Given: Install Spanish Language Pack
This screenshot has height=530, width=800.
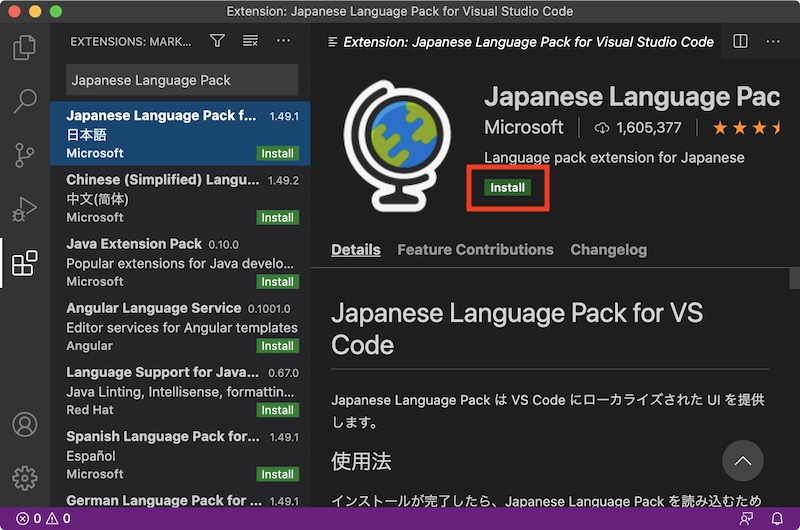Looking at the screenshot, I should click(x=278, y=475).
